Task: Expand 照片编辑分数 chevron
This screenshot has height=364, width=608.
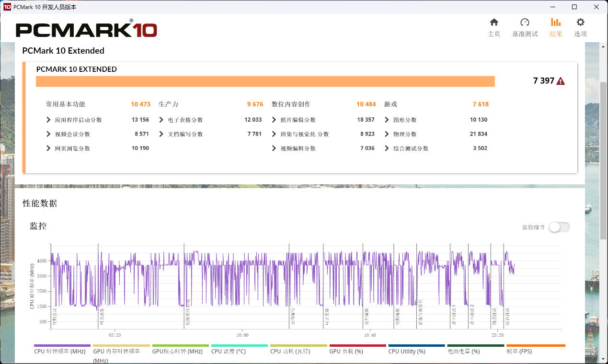Action: (274, 120)
